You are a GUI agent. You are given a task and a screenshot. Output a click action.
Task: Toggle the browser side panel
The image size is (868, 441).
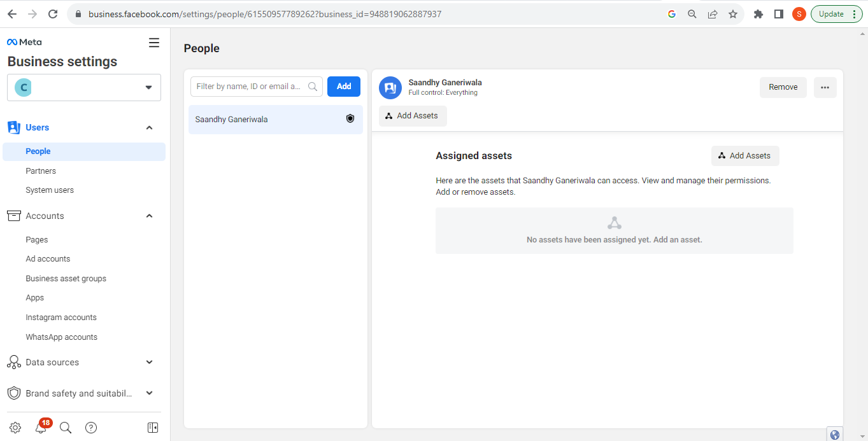pyautogui.click(x=779, y=14)
